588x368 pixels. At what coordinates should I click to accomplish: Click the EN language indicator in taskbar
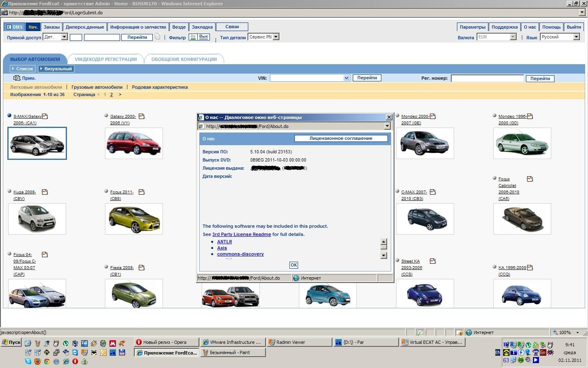(x=498, y=352)
